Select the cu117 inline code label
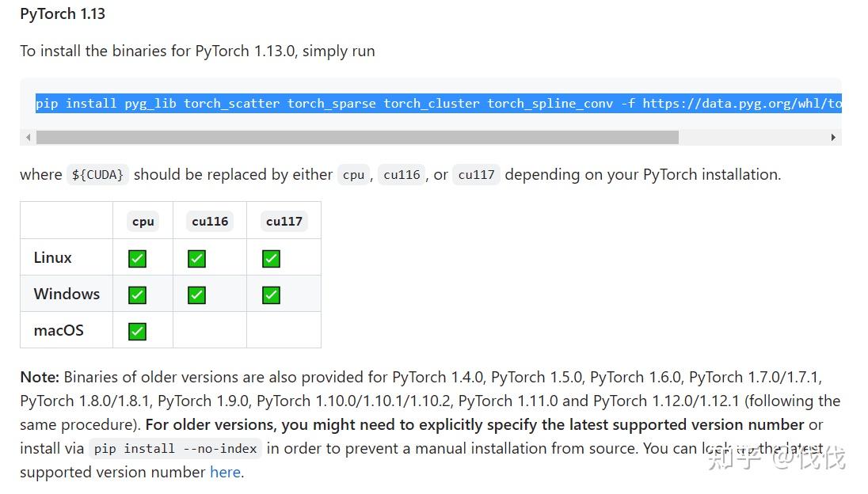The height and width of the screenshot is (494, 868). [x=476, y=174]
